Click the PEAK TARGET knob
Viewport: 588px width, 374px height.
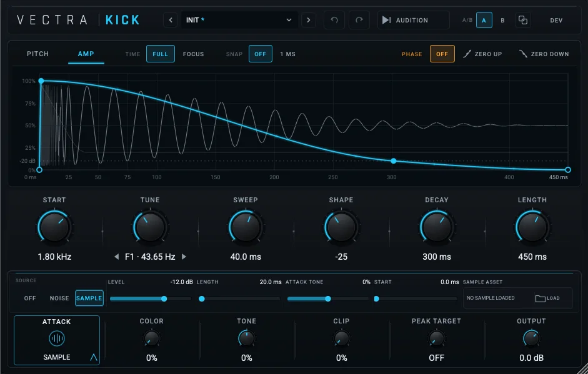pos(437,338)
